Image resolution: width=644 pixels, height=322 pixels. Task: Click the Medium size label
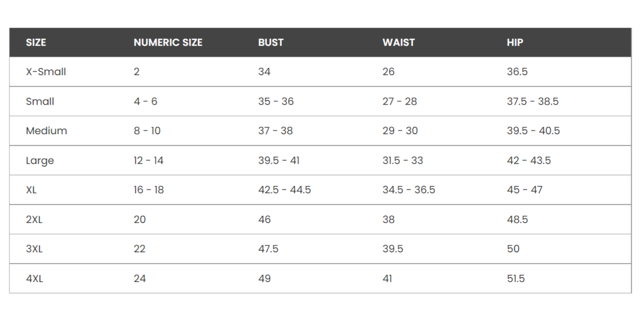tap(46, 131)
